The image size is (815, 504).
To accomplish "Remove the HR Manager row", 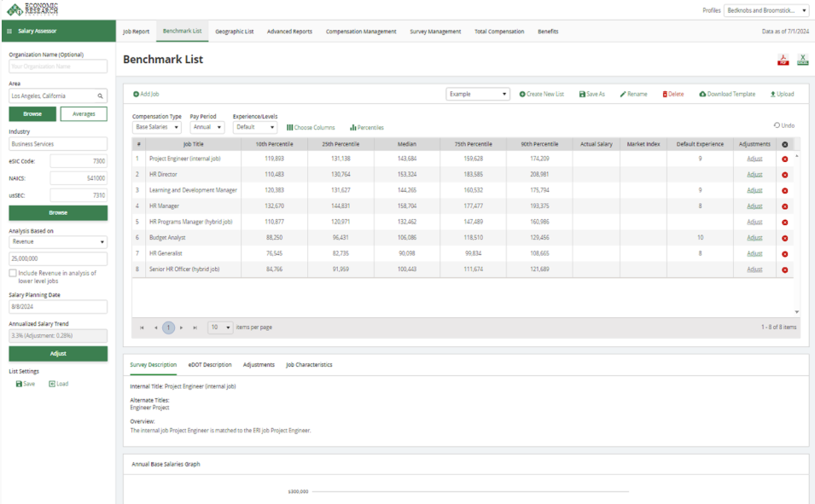I will point(785,206).
